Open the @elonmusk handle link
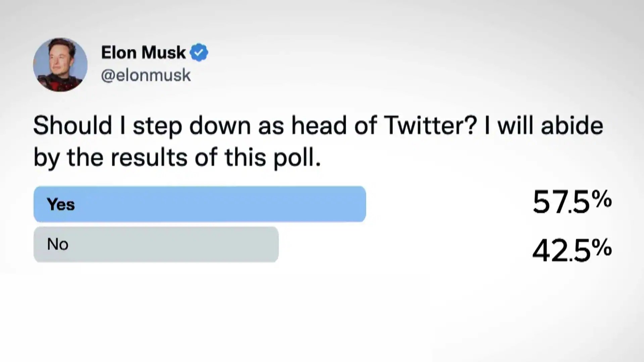 pyautogui.click(x=146, y=75)
